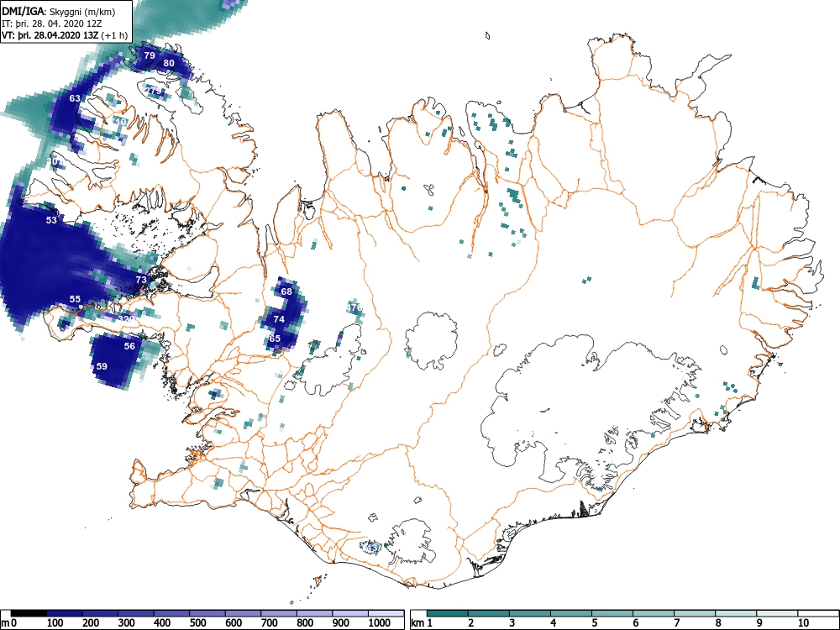The height and width of the screenshot is (630, 840).
Task: Click the '5' km legend label
Action: [595, 623]
